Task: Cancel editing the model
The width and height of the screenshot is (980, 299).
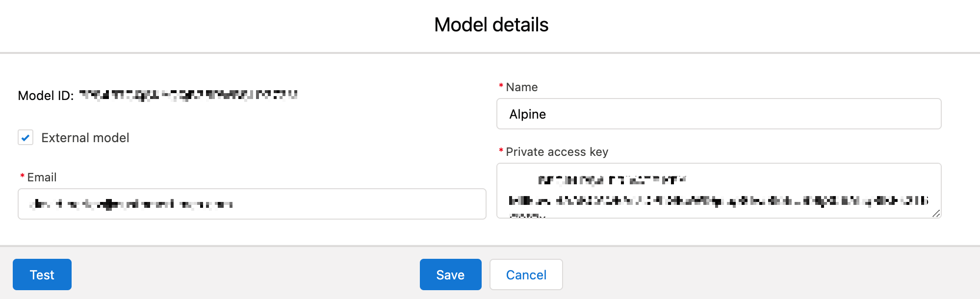Action: pyautogui.click(x=526, y=274)
